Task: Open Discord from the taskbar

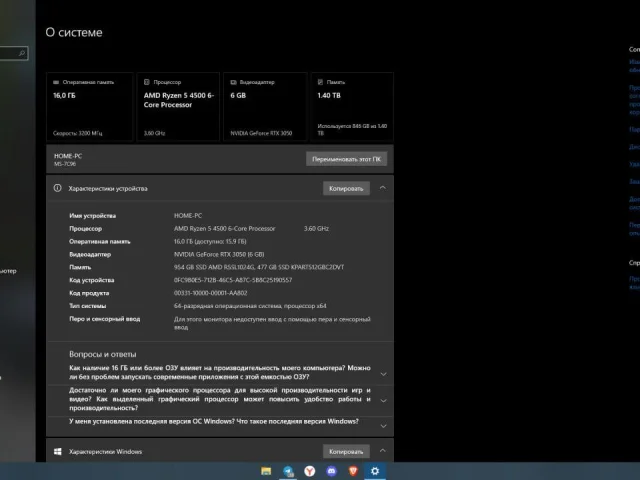Action: (x=331, y=471)
